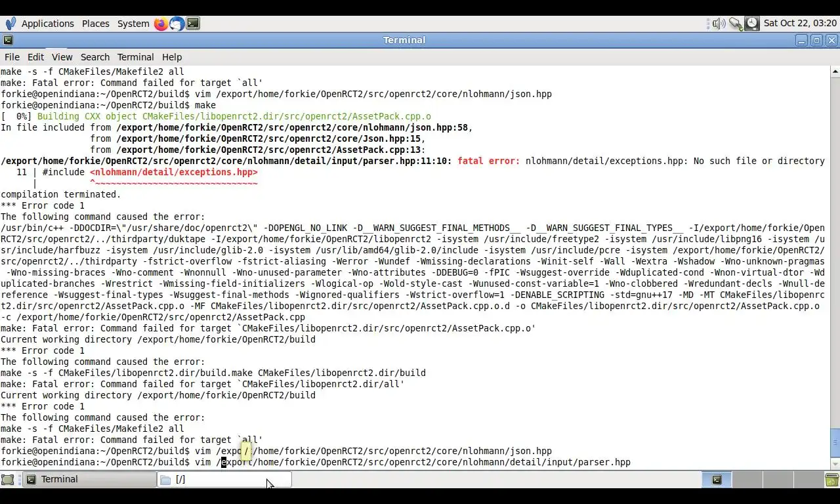
Task: Click the date and time display
Action: (x=800, y=24)
